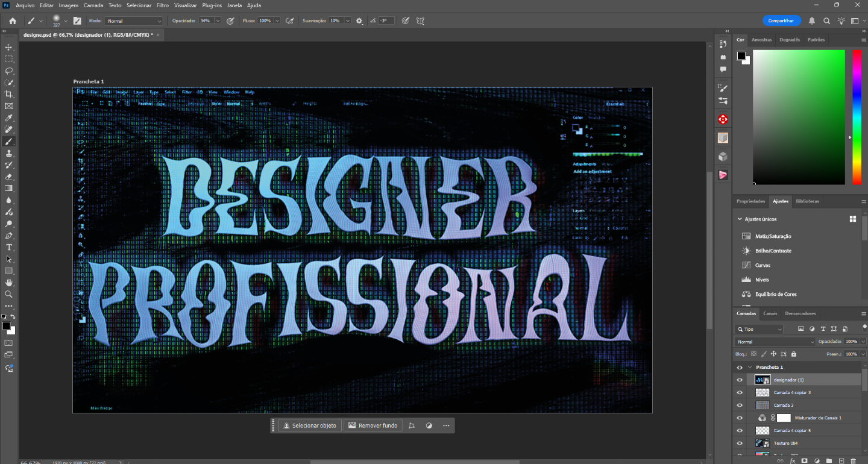Hide the Camada 3 layer
This screenshot has height=464, width=868.
point(740,405)
